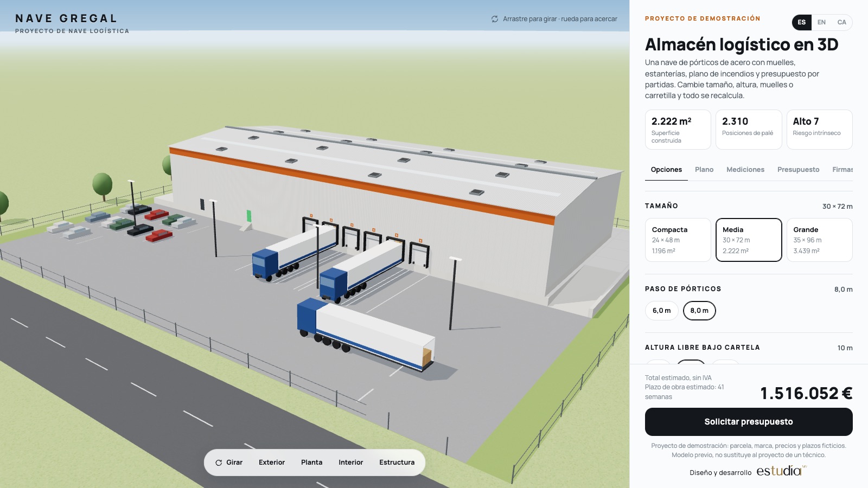Click the rotate hint icon beside Arrastre

pos(495,19)
